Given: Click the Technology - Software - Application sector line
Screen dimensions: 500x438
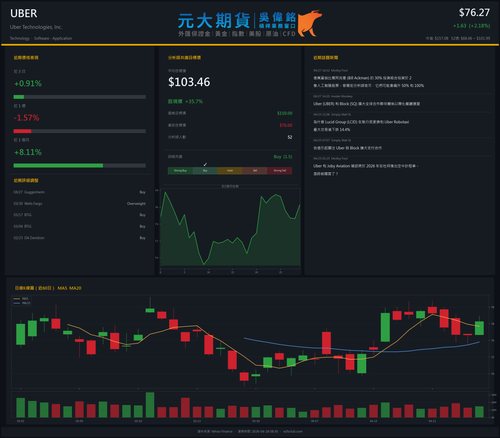Looking at the screenshot, I should point(41,38).
